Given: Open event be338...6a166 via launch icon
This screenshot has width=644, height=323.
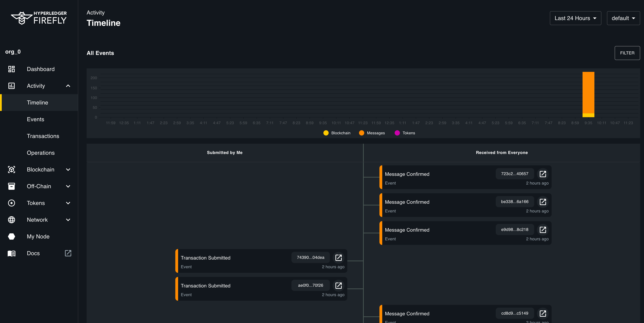Looking at the screenshot, I should [x=543, y=202].
